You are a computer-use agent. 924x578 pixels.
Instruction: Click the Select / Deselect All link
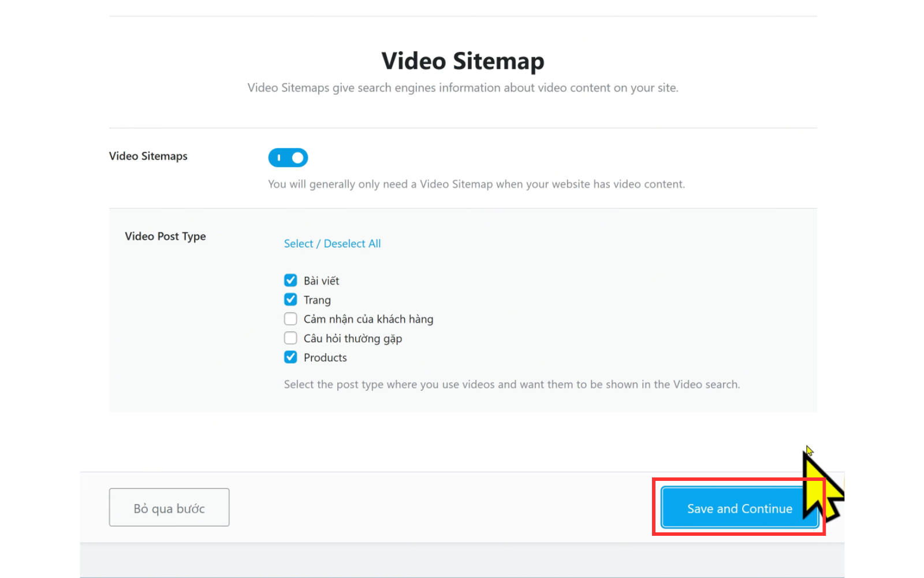click(332, 243)
